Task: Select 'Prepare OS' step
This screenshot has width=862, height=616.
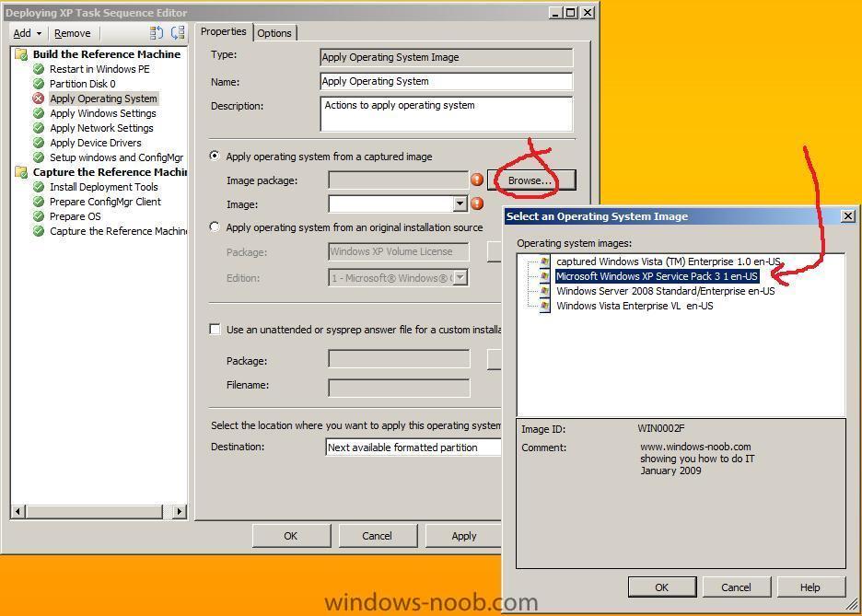Action: (x=76, y=216)
